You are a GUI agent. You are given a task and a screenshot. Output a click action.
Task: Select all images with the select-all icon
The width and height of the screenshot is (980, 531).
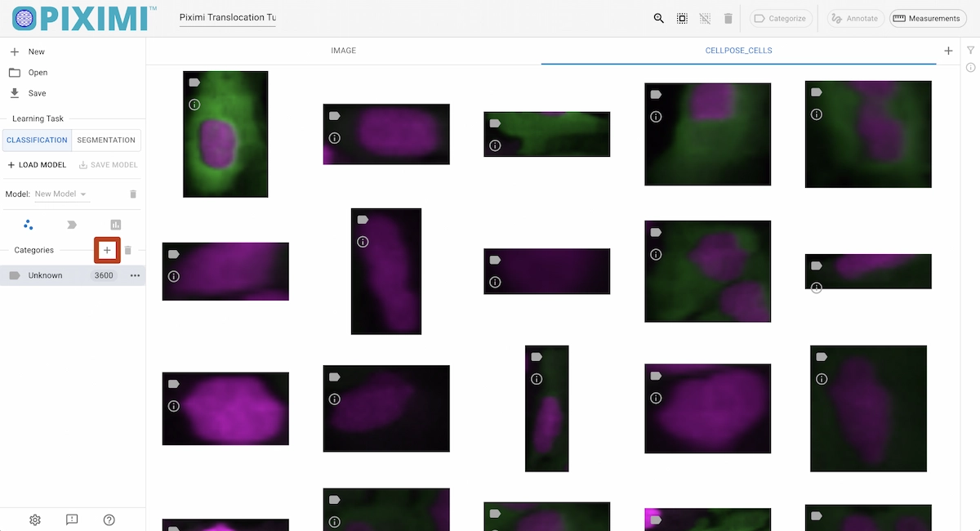click(682, 18)
